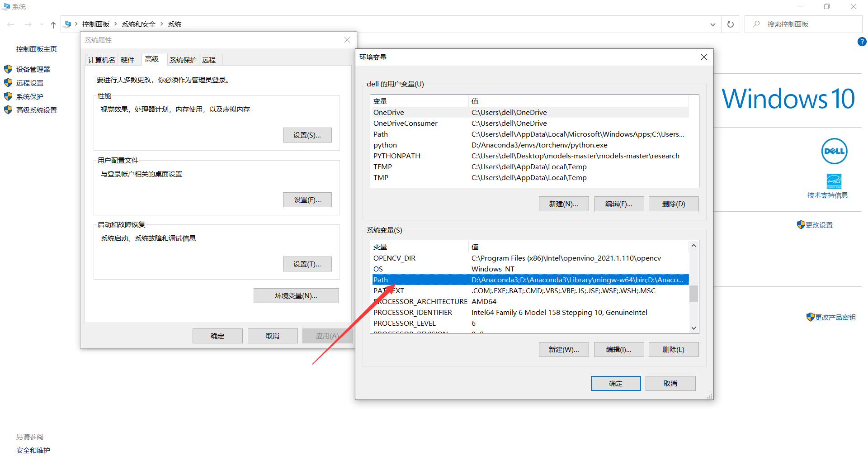Click startup recovery 设置(T)... button
Viewport: 868px width, 466px height.
tap(307, 264)
